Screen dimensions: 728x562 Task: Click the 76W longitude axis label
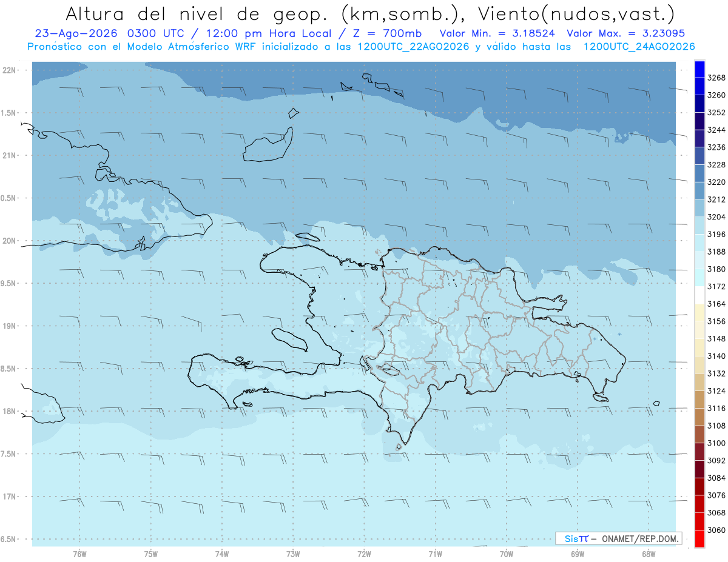coord(79,554)
